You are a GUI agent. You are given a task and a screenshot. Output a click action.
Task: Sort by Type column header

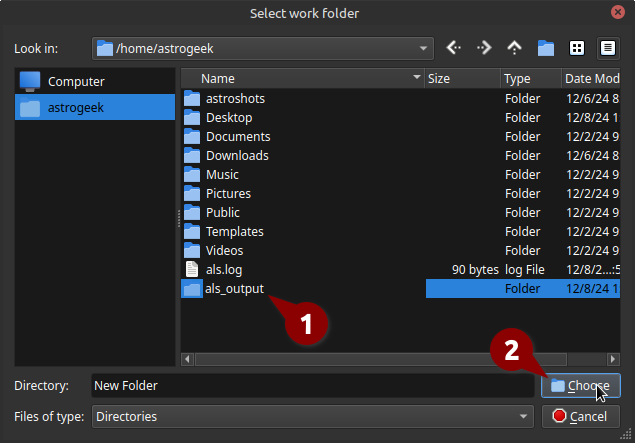pyautogui.click(x=531, y=79)
